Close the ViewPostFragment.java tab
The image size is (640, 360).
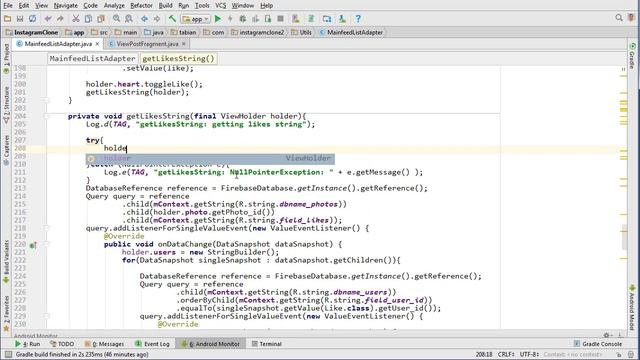pos(184,44)
